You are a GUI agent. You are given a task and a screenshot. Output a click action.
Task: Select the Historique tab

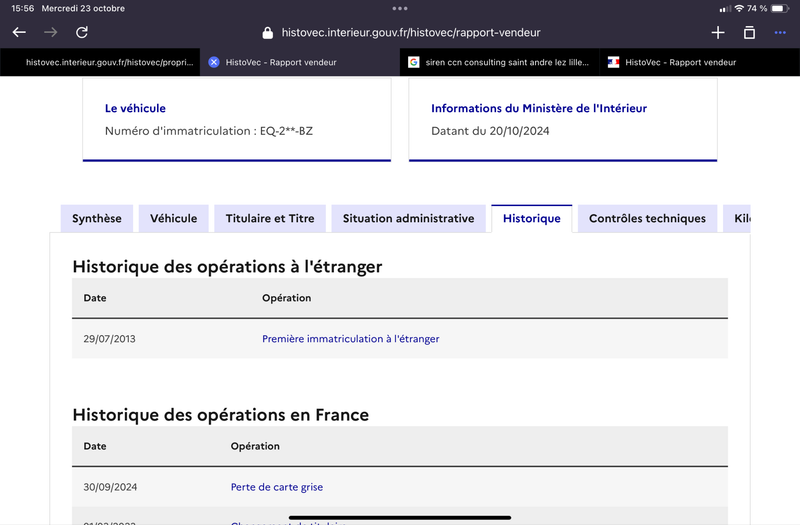[532, 218]
